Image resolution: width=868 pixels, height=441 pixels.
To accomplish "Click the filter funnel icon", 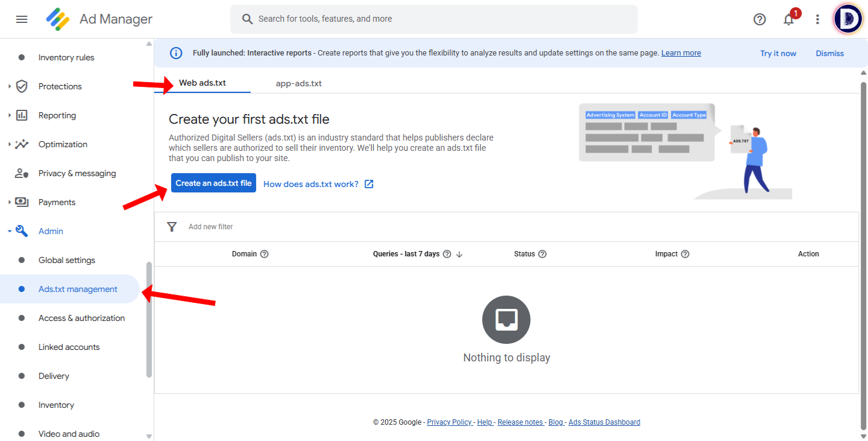I will [172, 227].
